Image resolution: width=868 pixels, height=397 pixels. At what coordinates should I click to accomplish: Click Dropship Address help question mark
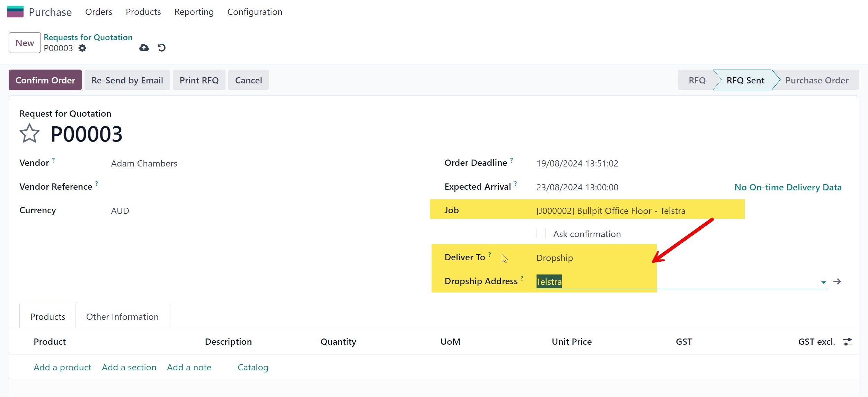pyautogui.click(x=522, y=278)
